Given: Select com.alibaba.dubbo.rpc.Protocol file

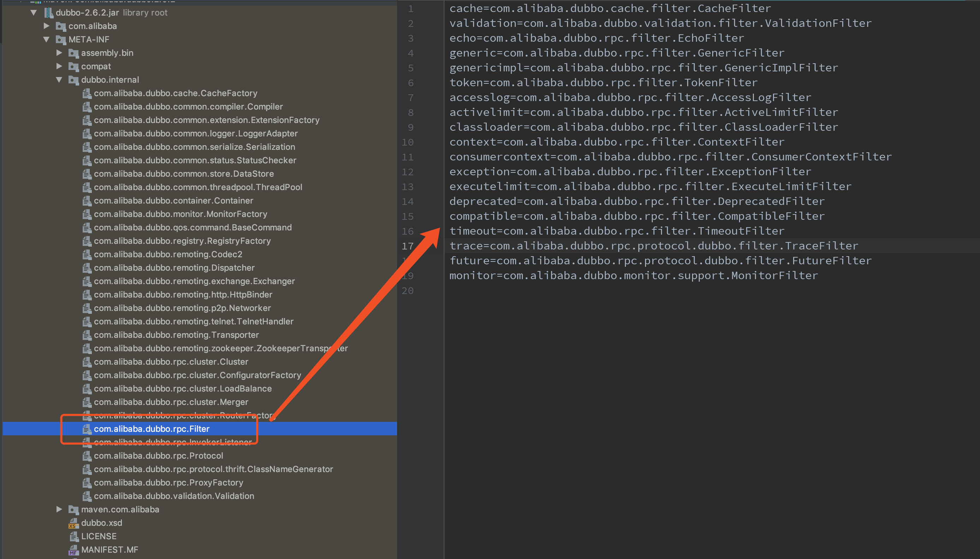Looking at the screenshot, I should coord(158,456).
